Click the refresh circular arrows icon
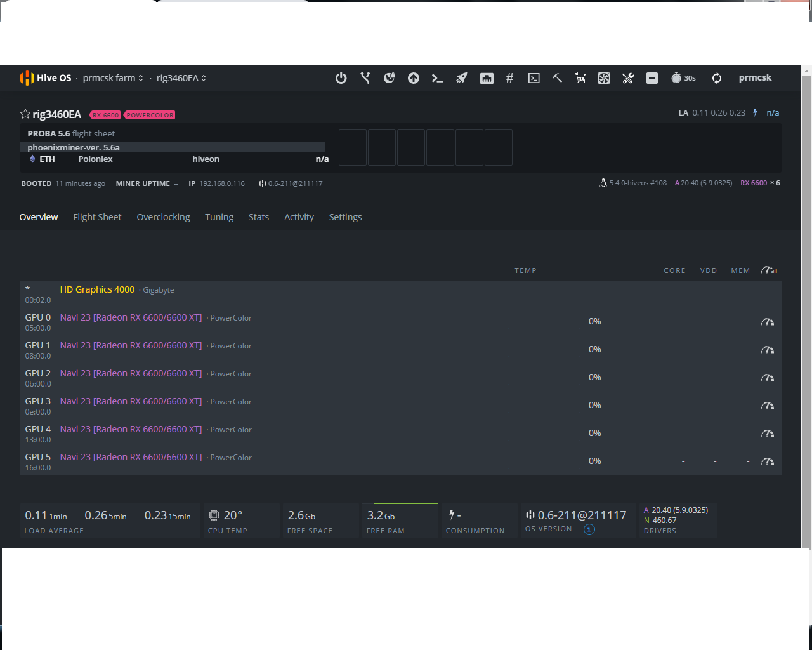This screenshot has width=812, height=650. point(717,78)
